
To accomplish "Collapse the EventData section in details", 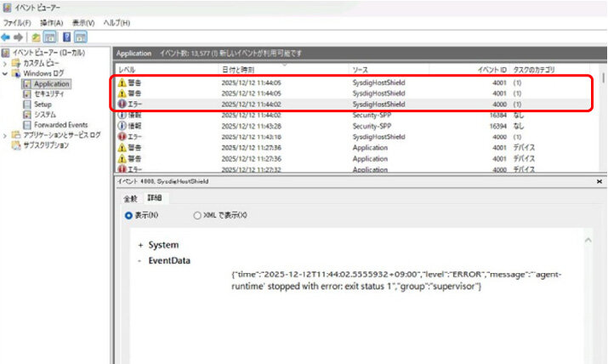I will 140,261.
